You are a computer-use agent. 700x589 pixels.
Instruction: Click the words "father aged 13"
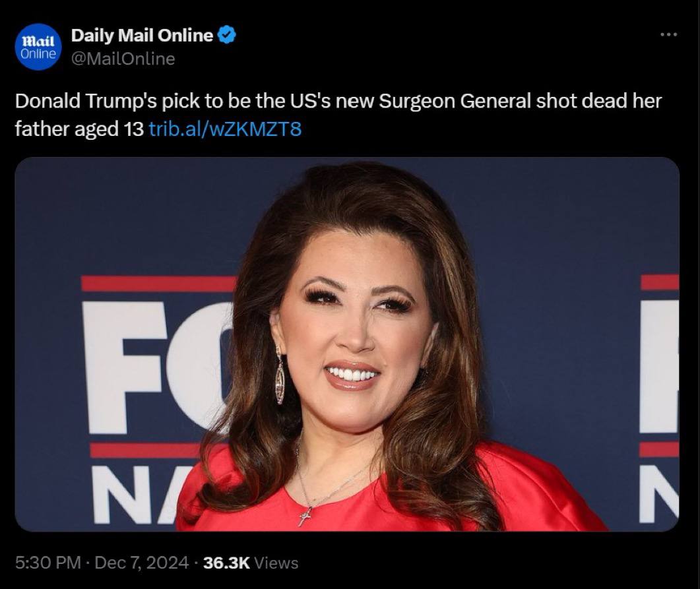tap(79, 129)
